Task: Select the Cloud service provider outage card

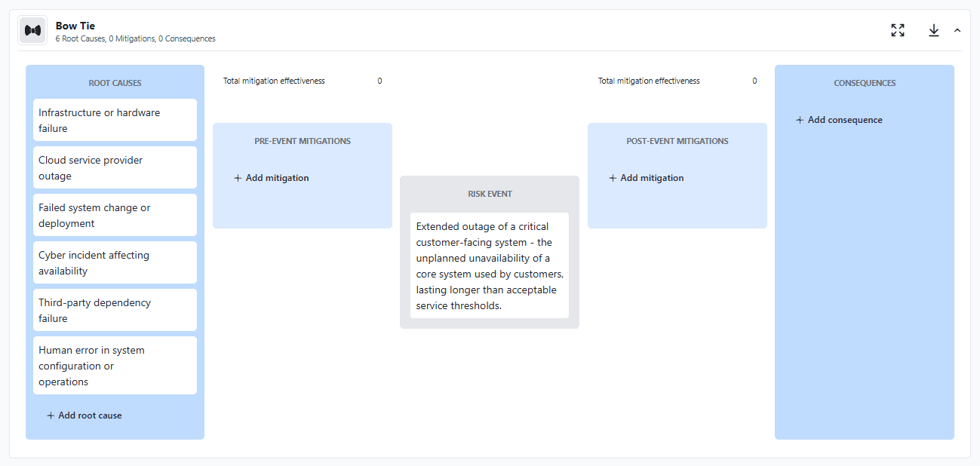Action: [x=115, y=167]
